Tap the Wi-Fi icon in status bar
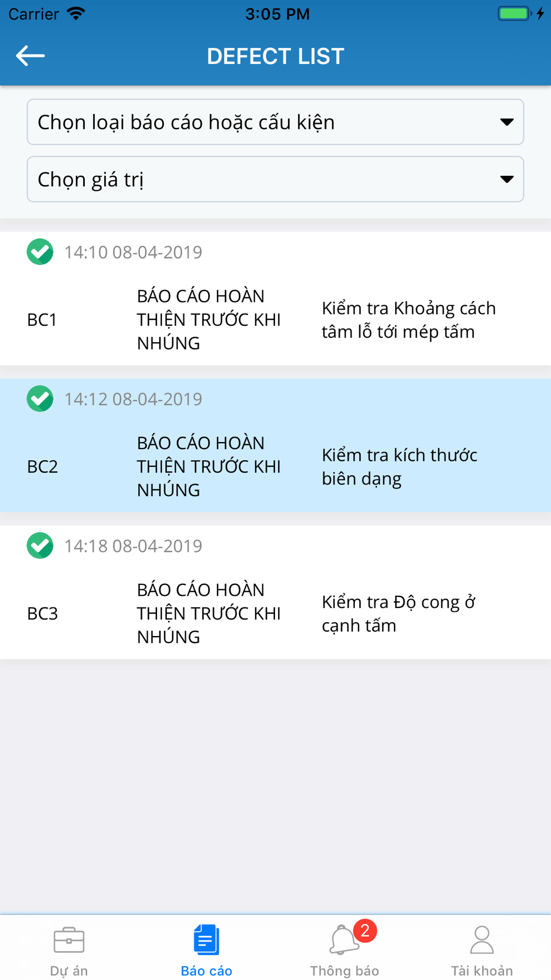Viewport: 551px width, 980px height. (76, 13)
